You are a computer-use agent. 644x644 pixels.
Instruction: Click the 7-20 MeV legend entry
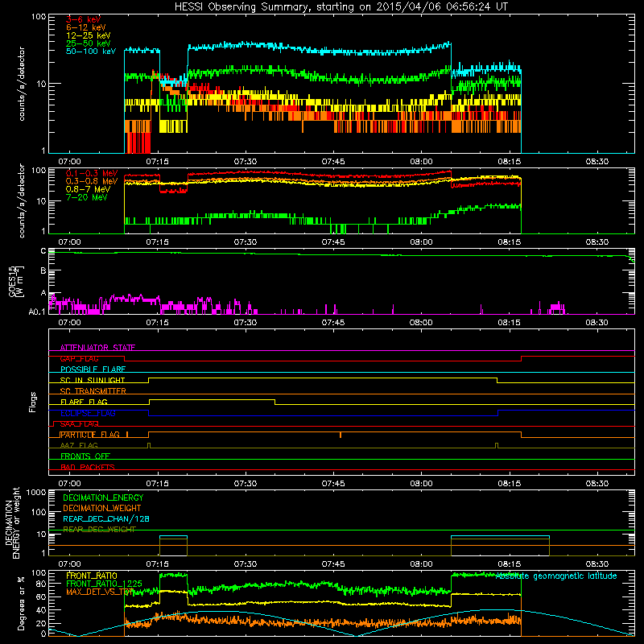(x=87, y=197)
